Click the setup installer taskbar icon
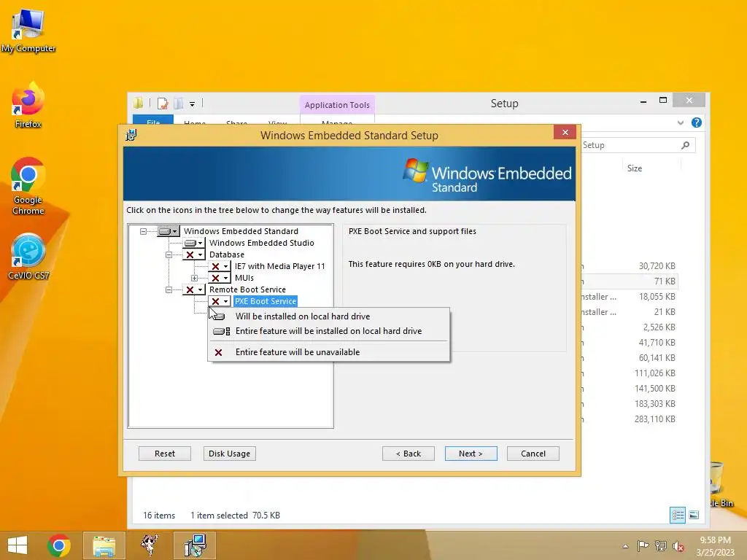This screenshot has height=560, width=747. [195, 545]
